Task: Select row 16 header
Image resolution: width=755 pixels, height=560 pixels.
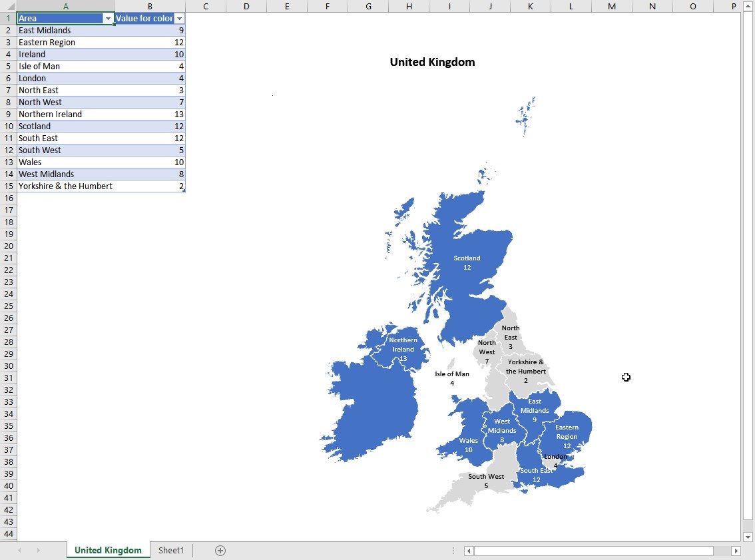Action: point(8,198)
